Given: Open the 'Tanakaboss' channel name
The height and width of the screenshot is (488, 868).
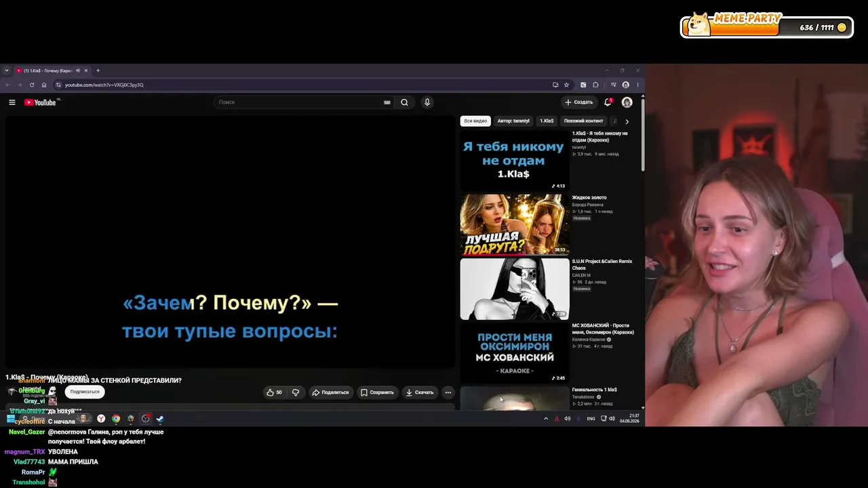Looking at the screenshot, I should [x=584, y=396].
